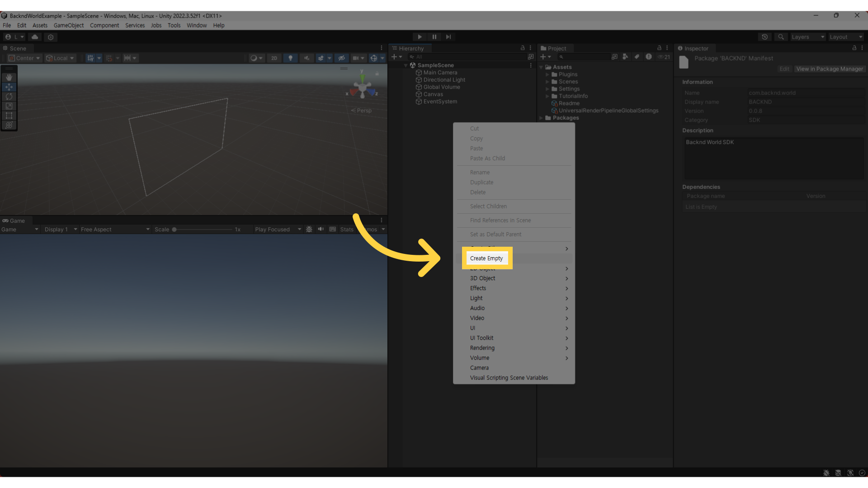Image resolution: width=868 pixels, height=488 pixels.
Task: Toggle 2D view mode in Scene panel
Action: click(x=274, y=58)
